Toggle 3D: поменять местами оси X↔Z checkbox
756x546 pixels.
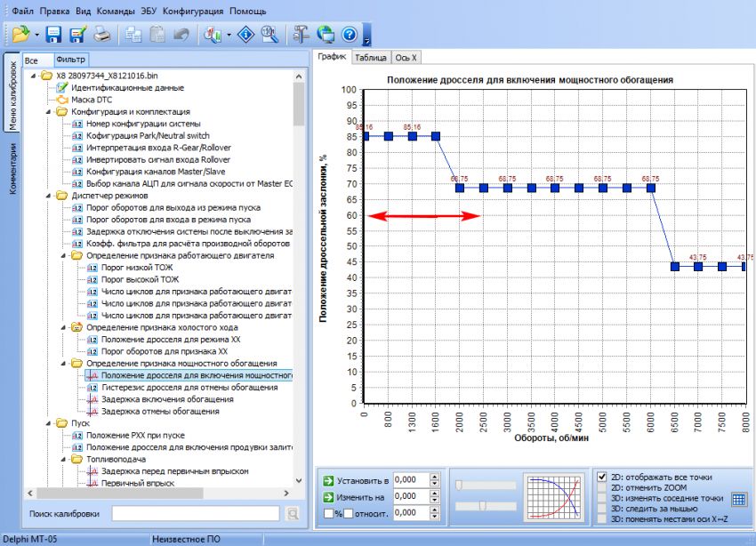point(602,519)
